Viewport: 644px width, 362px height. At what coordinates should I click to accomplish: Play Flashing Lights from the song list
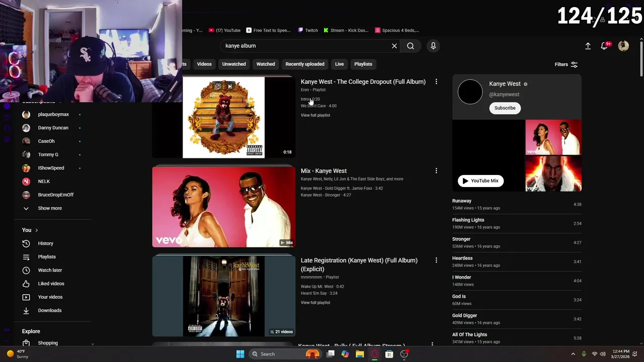point(517,223)
